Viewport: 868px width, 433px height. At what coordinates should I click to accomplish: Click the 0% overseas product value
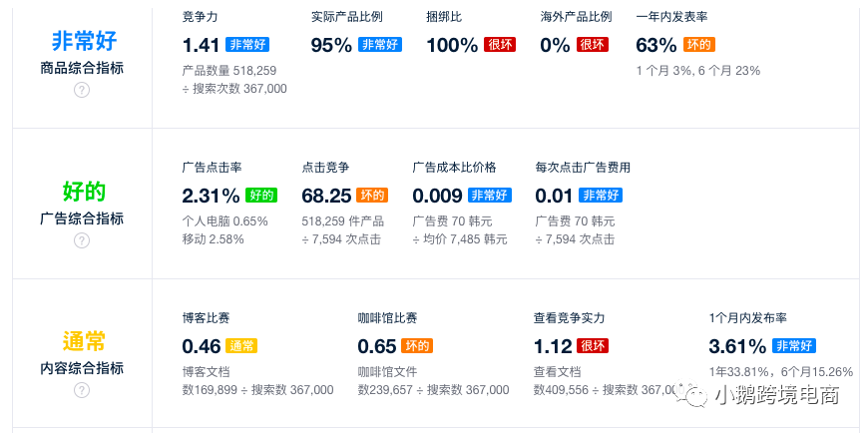pos(556,45)
